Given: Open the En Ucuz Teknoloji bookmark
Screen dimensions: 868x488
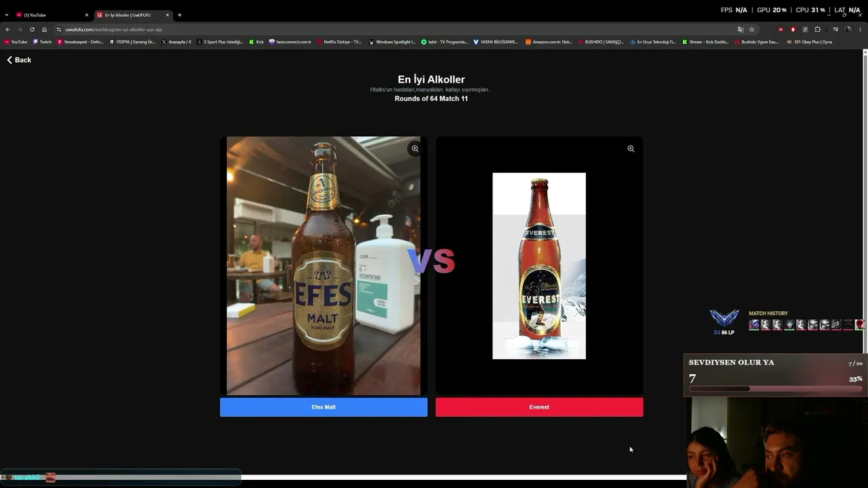Looking at the screenshot, I should tap(653, 42).
